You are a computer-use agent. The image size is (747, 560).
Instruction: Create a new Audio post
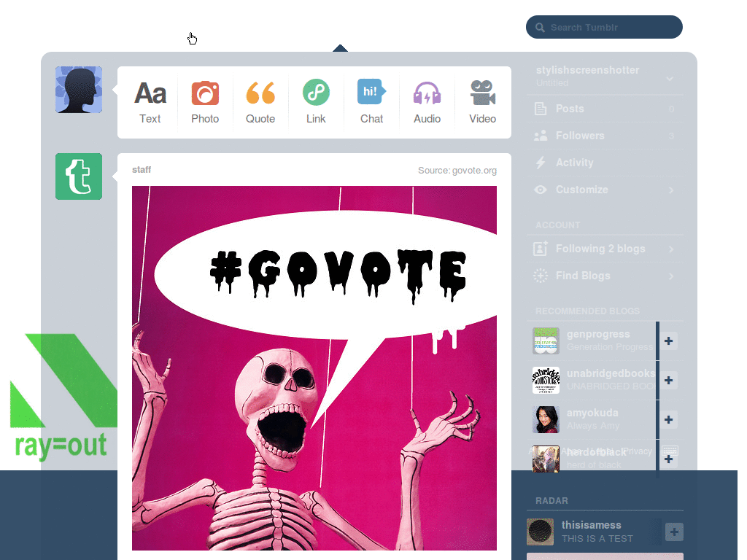coord(427,102)
